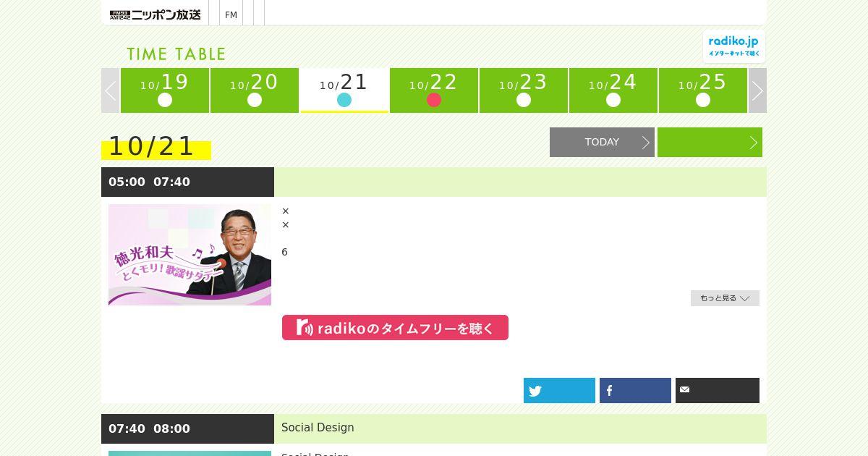Image resolution: width=868 pixels, height=456 pixels.
Task: Open the Nippon Broadcasting logo link
Action: (155, 14)
